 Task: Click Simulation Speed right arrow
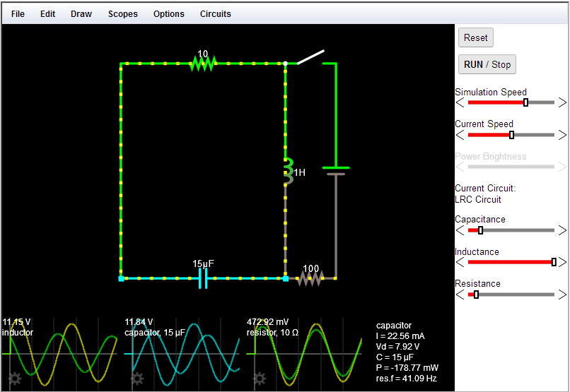click(x=562, y=102)
